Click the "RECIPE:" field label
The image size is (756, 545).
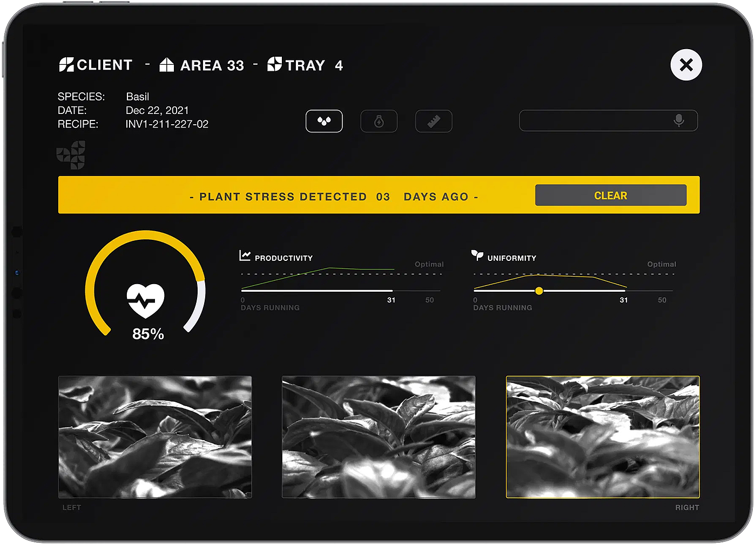[78, 124]
